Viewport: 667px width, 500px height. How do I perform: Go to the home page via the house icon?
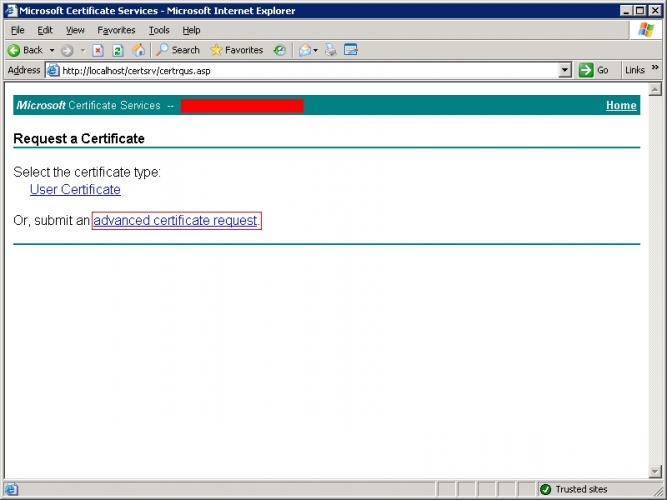139,50
